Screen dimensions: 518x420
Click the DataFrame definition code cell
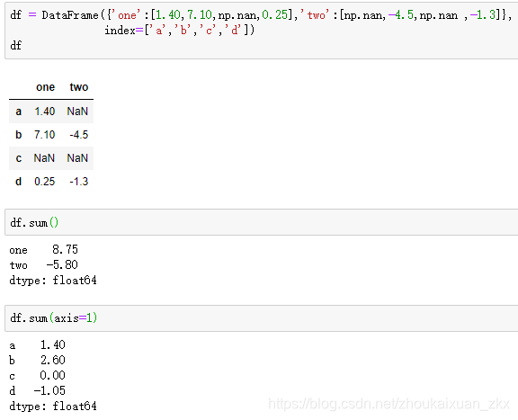coord(262,31)
